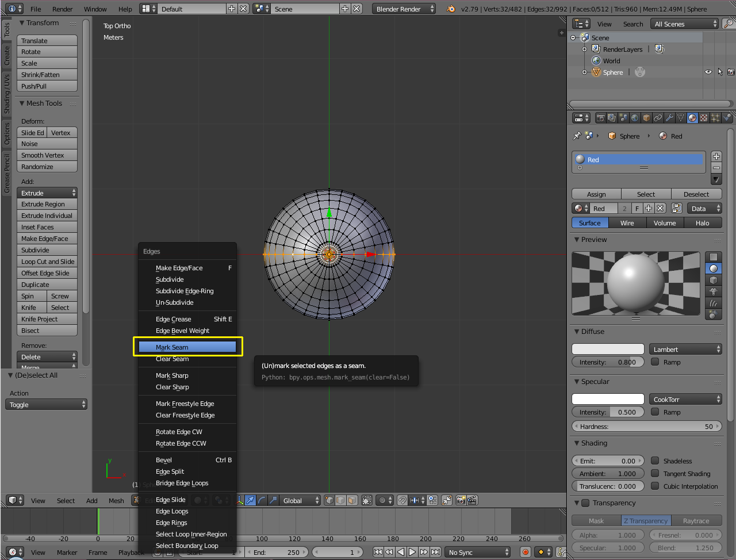Click the timeline record button
The height and width of the screenshot is (560, 736).
point(525,552)
